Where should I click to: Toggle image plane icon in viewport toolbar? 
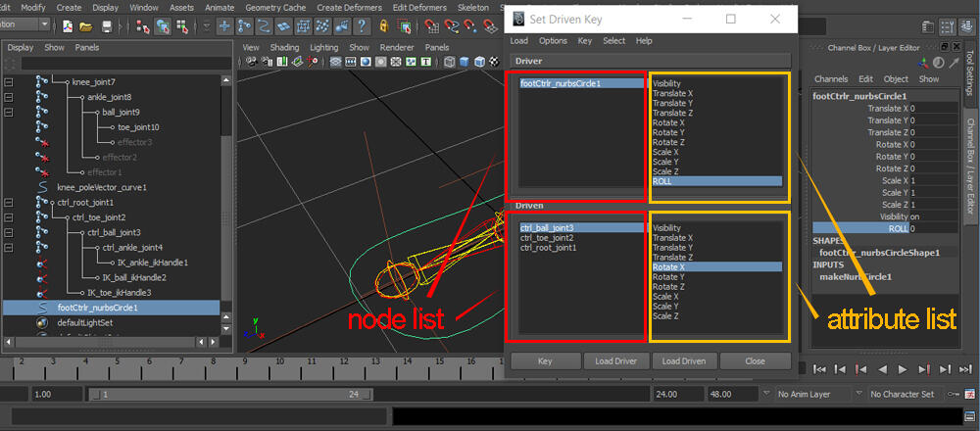298,62
